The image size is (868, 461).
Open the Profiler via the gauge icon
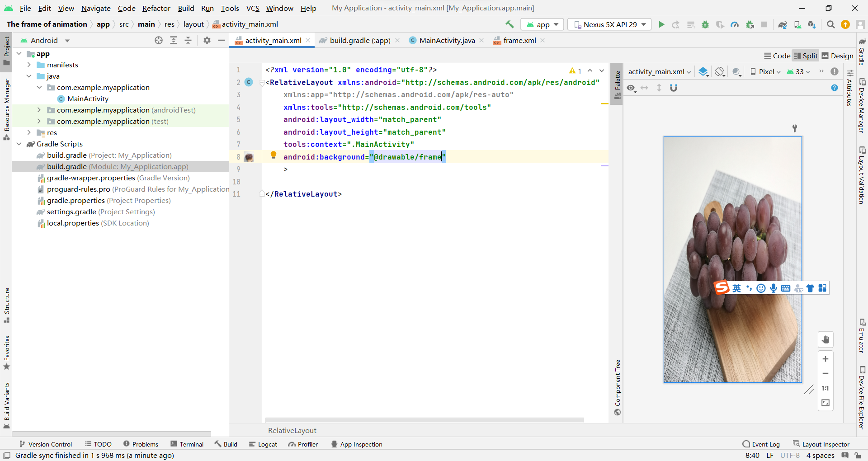click(735, 24)
